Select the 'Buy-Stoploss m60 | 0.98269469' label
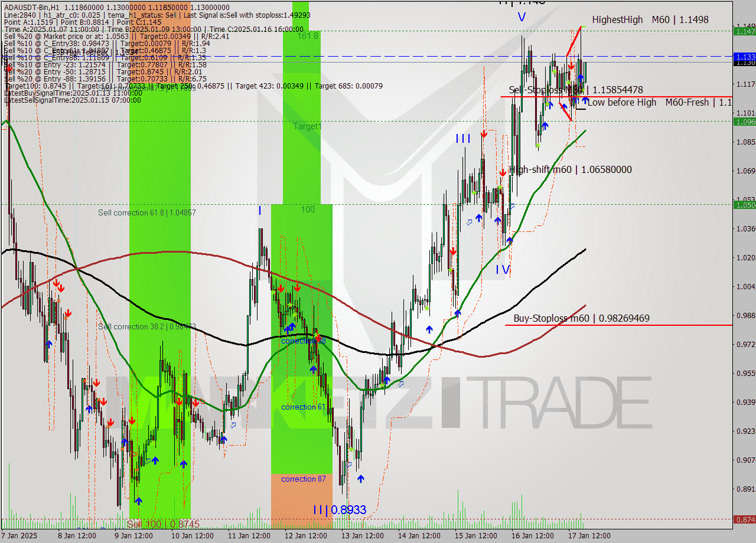The height and width of the screenshot is (543, 756). click(581, 318)
